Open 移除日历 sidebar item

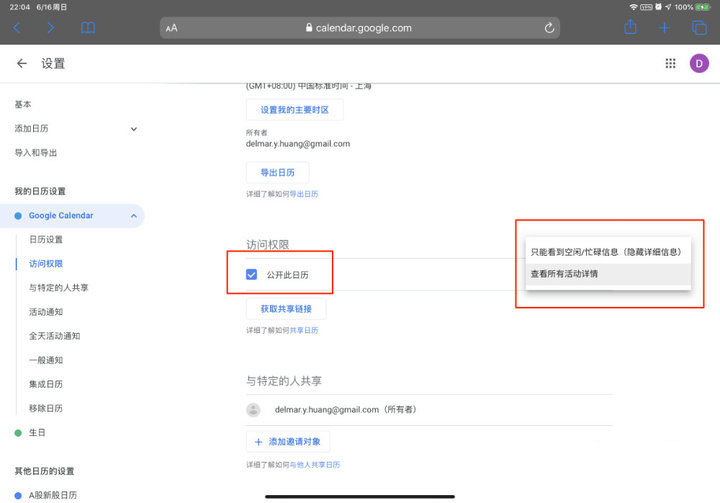(x=46, y=408)
